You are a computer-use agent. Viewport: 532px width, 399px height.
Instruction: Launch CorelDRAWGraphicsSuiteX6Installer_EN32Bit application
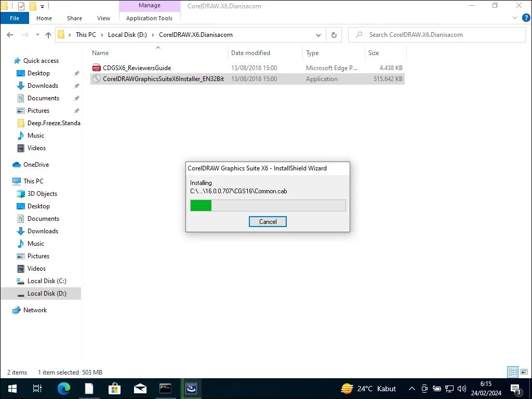click(x=163, y=78)
